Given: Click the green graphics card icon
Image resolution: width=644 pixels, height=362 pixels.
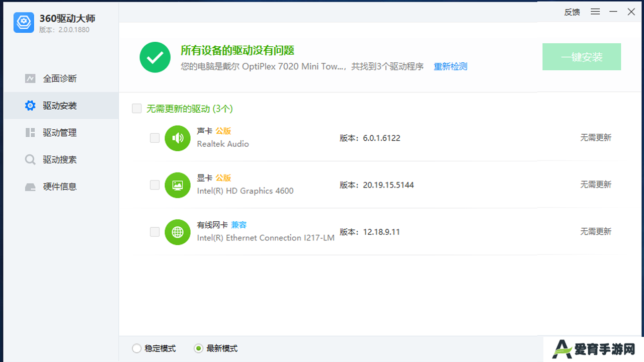Looking at the screenshot, I should click(178, 185).
